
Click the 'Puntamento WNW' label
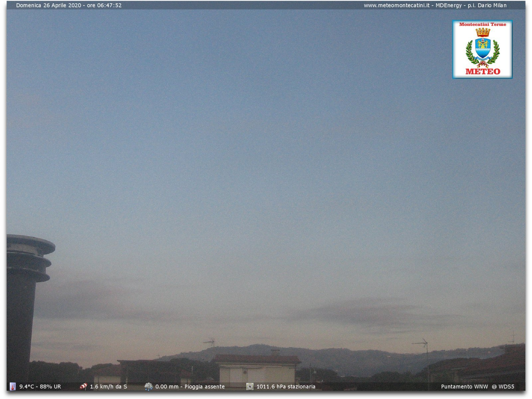coord(464,387)
